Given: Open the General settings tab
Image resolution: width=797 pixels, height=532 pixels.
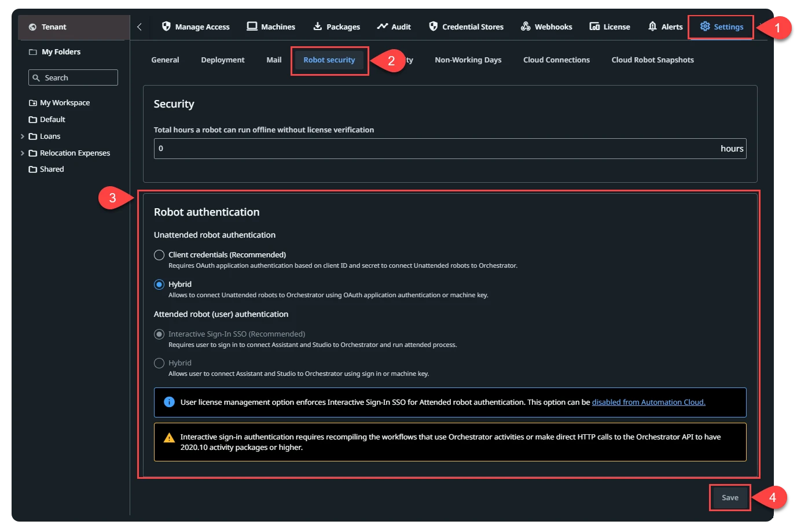Looking at the screenshot, I should pyautogui.click(x=165, y=60).
